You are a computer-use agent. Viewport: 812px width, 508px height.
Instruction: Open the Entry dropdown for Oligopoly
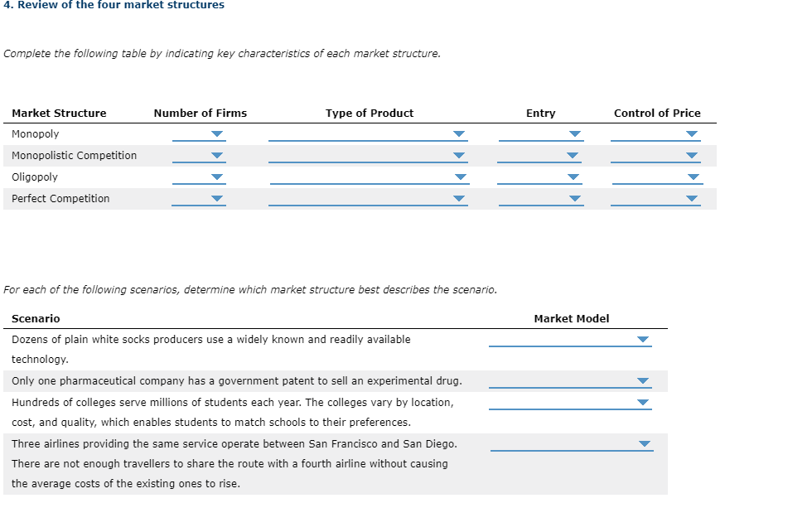click(x=574, y=177)
